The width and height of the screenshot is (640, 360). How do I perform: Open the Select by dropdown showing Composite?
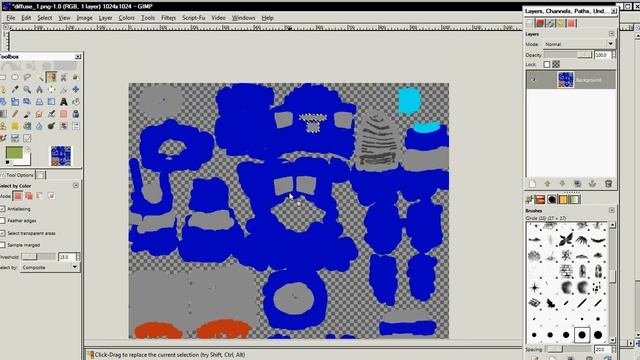(x=50, y=267)
